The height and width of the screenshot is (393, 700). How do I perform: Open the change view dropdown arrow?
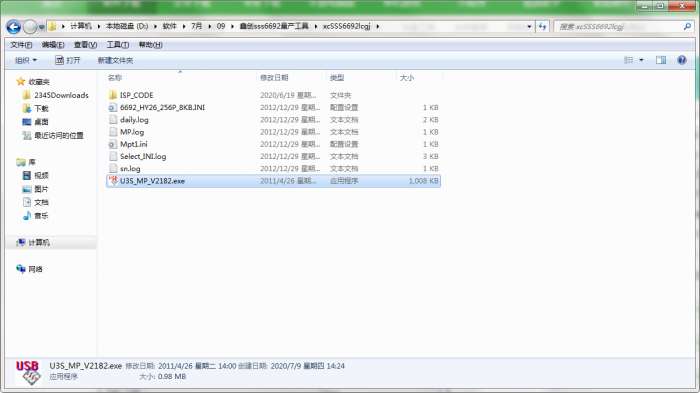pyautogui.click(x=642, y=60)
